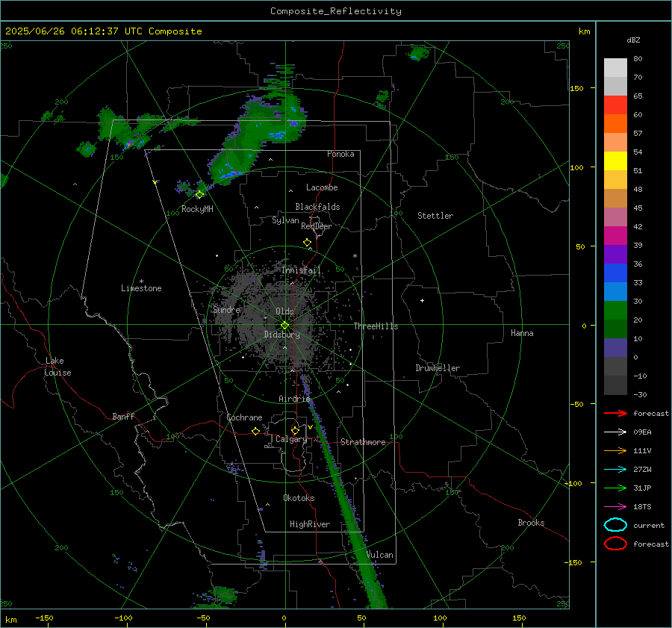Click the RockyMH label on the map

coord(197,209)
